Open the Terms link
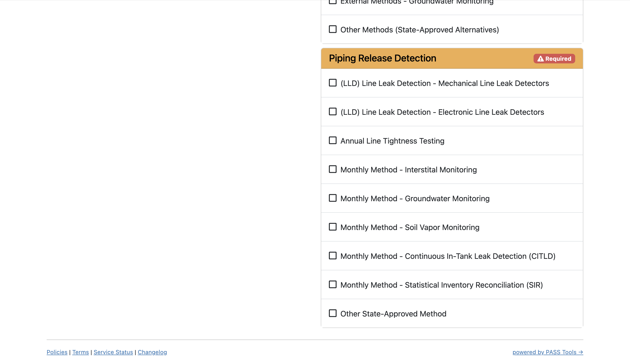This screenshot has height=364, width=630. coord(81,352)
